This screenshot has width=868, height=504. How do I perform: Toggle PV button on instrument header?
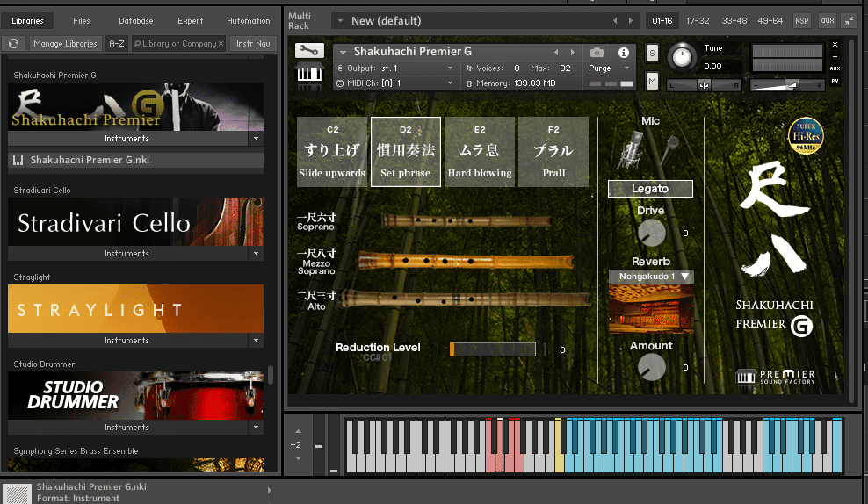(x=835, y=81)
